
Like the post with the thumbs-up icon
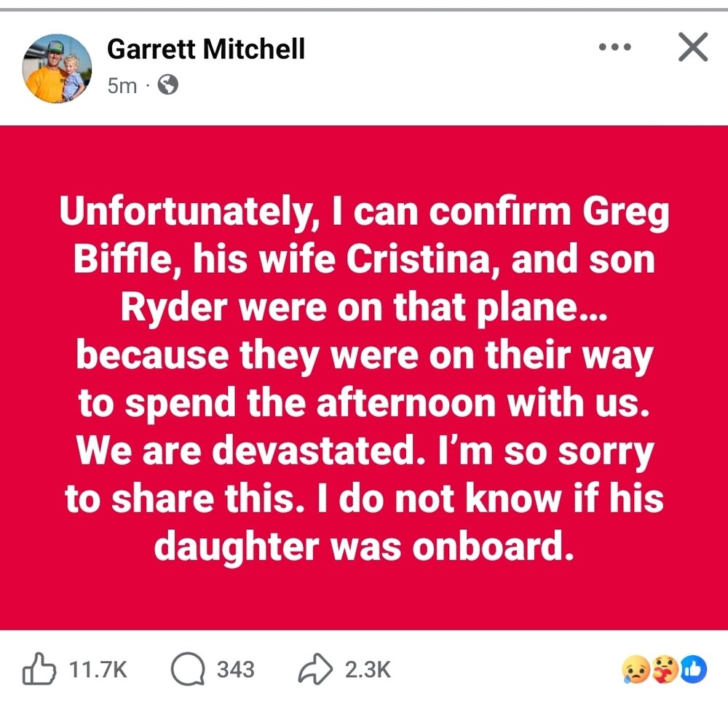(x=39, y=669)
